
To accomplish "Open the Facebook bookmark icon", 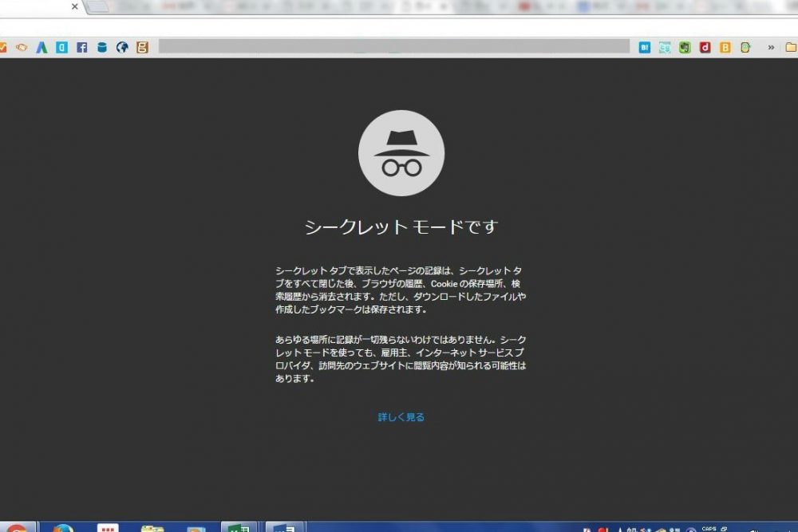I will tap(82, 47).
